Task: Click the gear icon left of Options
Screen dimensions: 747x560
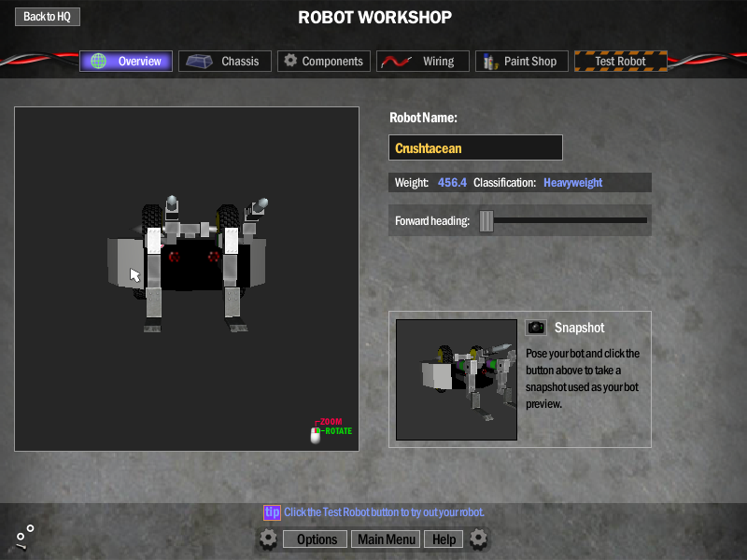Action: pos(268,539)
